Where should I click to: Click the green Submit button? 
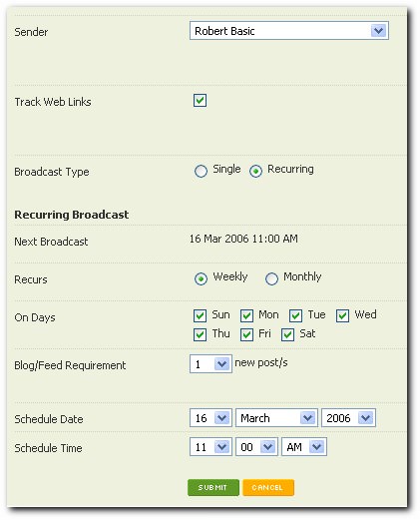(213, 488)
